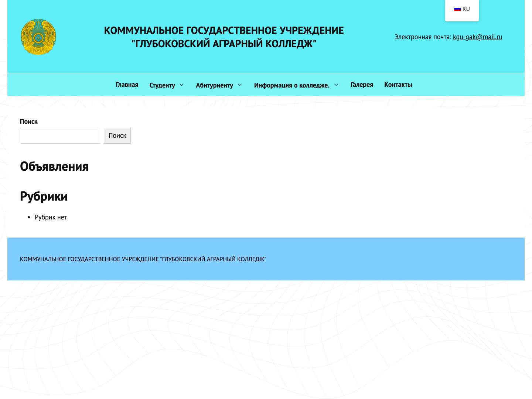The height and width of the screenshot is (399, 532).
Task: Click the Рубрики heading
Action: click(44, 196)
